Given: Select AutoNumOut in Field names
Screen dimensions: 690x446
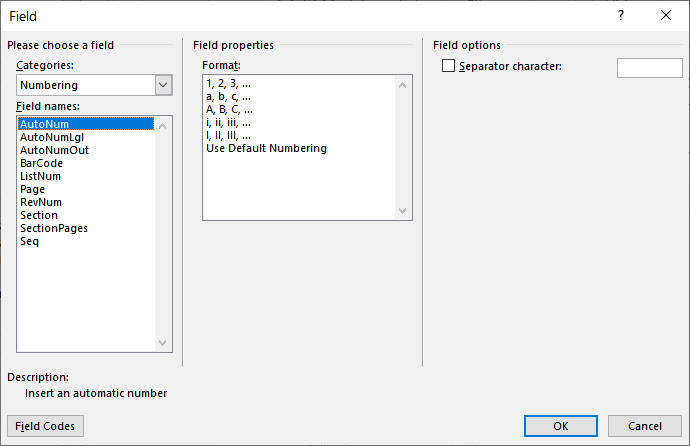Looking at the screenshot, I should click(x=54, y=150).
